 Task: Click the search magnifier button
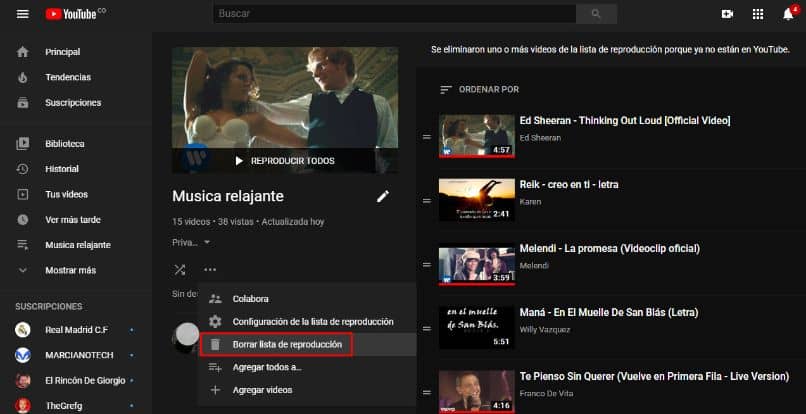(596, 14)
